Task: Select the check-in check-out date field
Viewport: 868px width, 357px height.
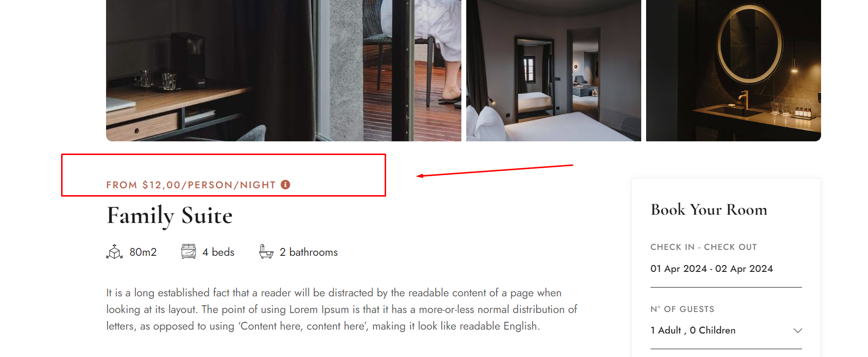Action: [x=726, y=268]
